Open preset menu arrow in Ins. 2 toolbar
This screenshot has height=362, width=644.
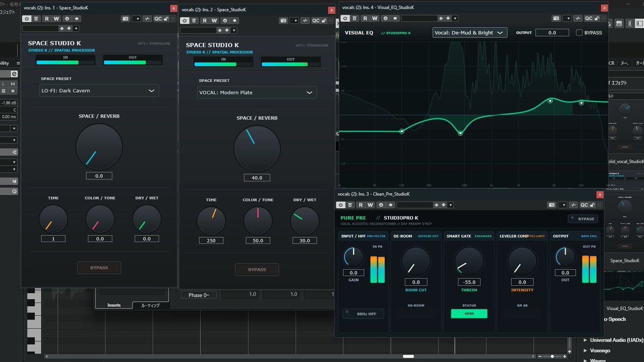click(234, 30)
